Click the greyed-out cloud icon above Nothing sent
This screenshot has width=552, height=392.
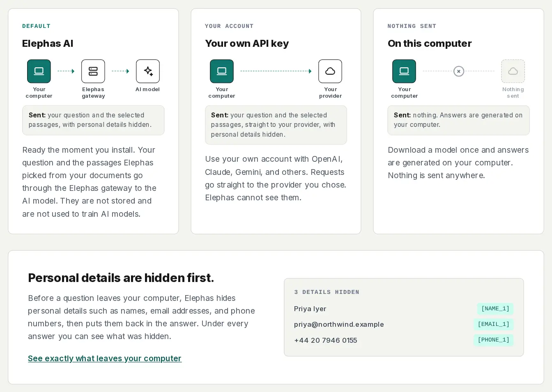point(513,71)
